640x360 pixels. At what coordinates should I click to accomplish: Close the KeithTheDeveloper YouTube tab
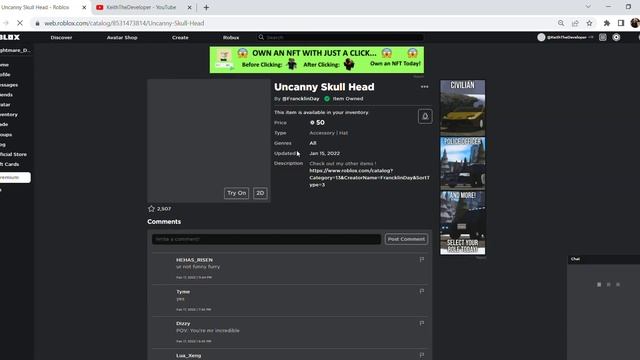click(189, 7)
